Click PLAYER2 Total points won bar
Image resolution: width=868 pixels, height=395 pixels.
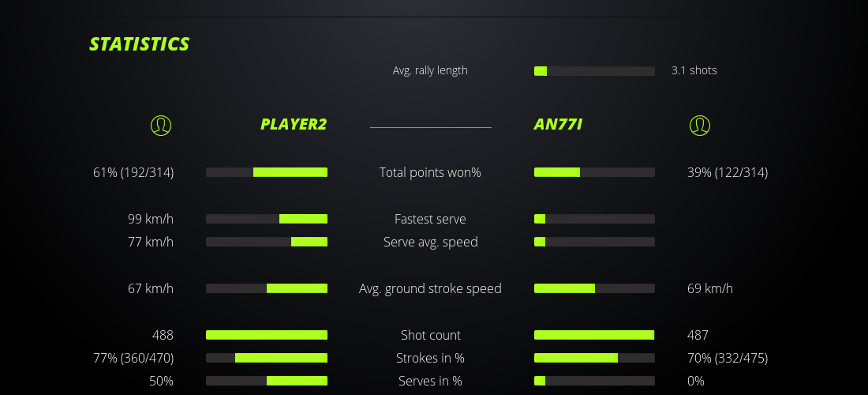(x=267, y=172)
